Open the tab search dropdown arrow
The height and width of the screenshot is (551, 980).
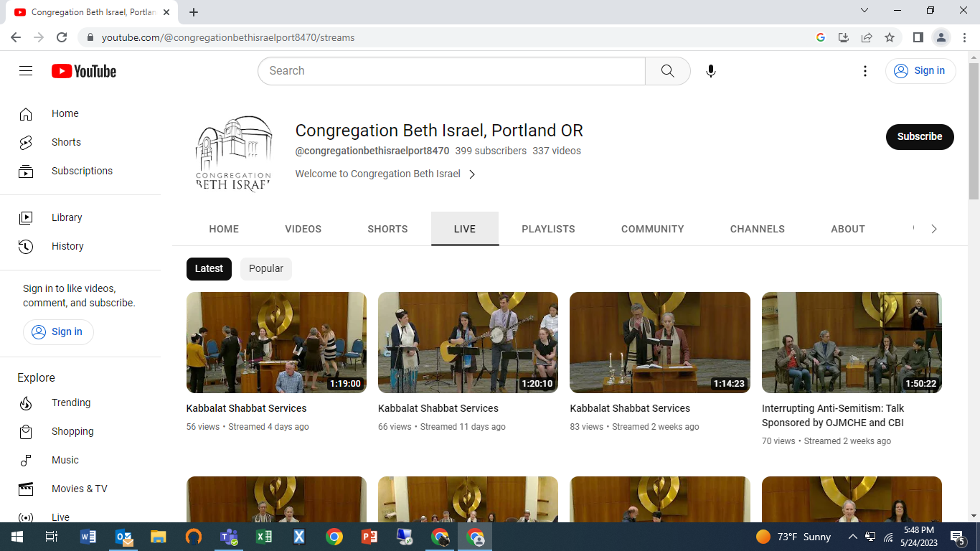864,11
